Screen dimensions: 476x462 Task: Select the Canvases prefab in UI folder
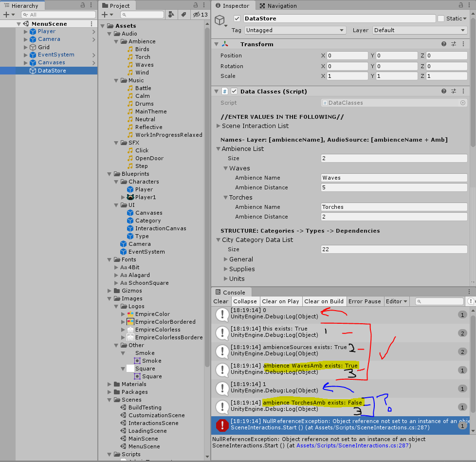[148, 213]
